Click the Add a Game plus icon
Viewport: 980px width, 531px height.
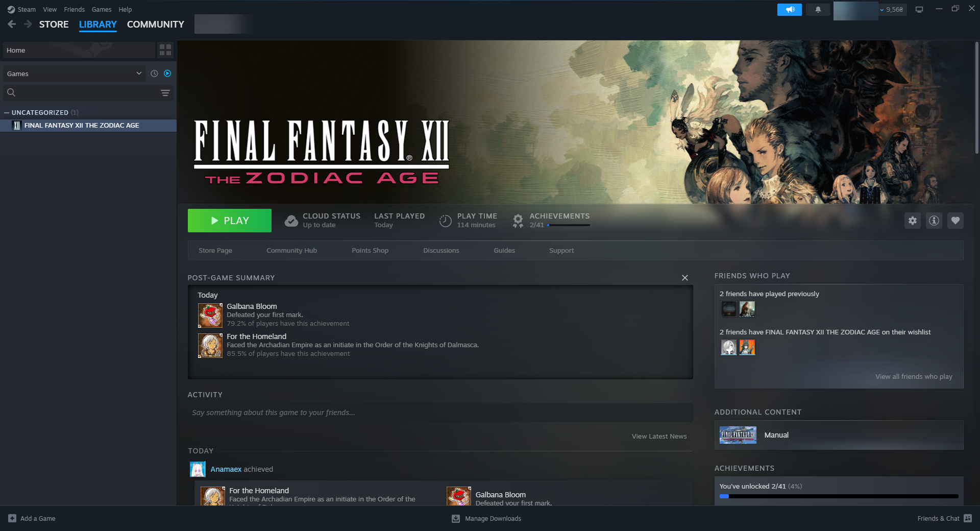[12, 518]
